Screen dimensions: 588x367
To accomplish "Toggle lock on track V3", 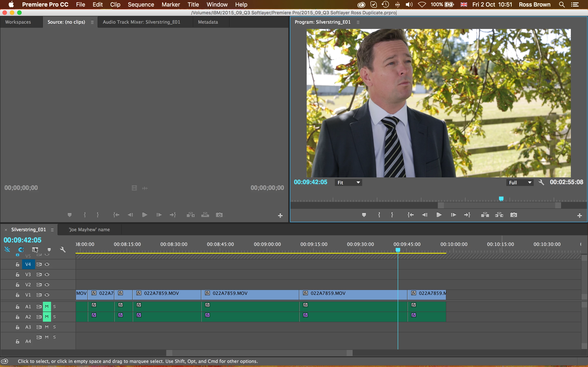I will [18, 274].
